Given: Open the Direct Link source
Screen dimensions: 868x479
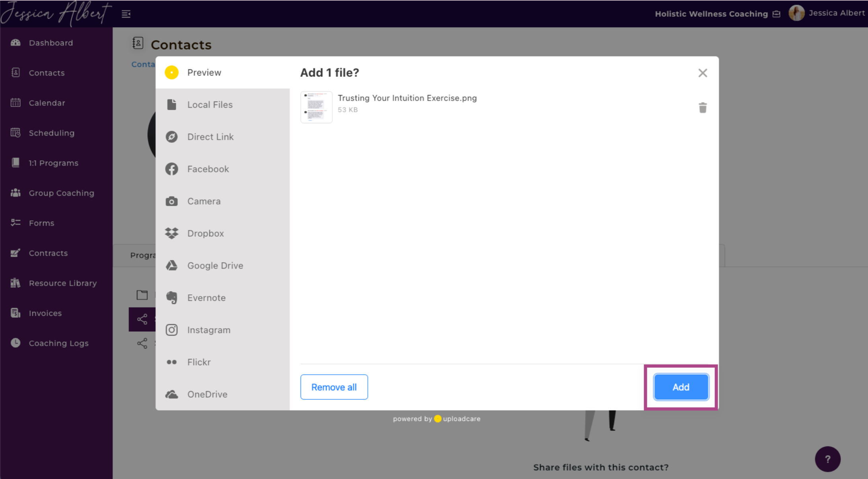Looking at the screenshot, I should coord(210,137).
